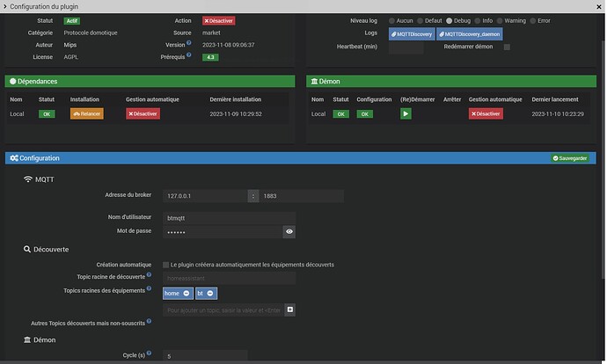The image size is (607, 364).
Task: Save configuration with Sauvegarder button
Action: (x=570, y=158)
